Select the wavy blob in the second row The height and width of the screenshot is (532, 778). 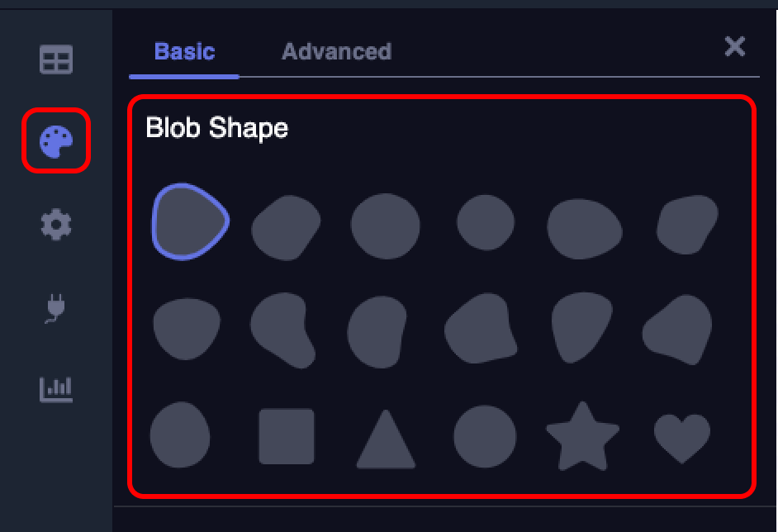click(x=284, y=328)
